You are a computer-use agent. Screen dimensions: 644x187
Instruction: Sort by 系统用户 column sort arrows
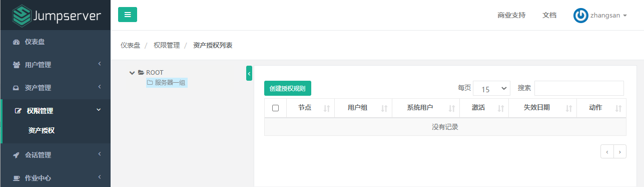pos(452,108)
